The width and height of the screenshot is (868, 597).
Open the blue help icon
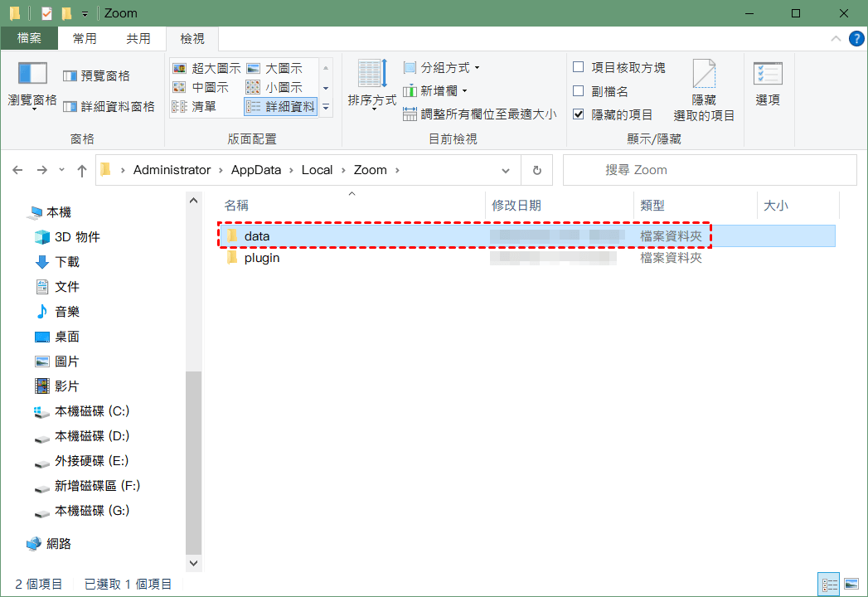pos(856,38)
